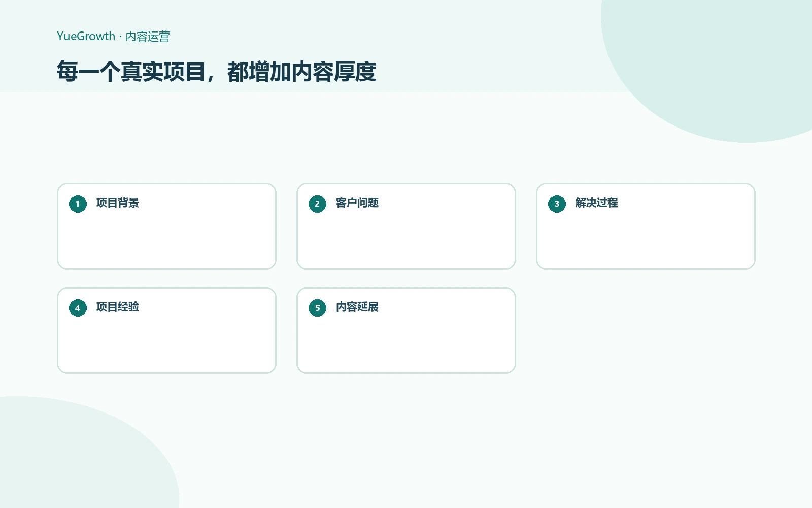812x508 pixels.
Task: Click the number 1 badge icon
Action: (x=78, y=204)
